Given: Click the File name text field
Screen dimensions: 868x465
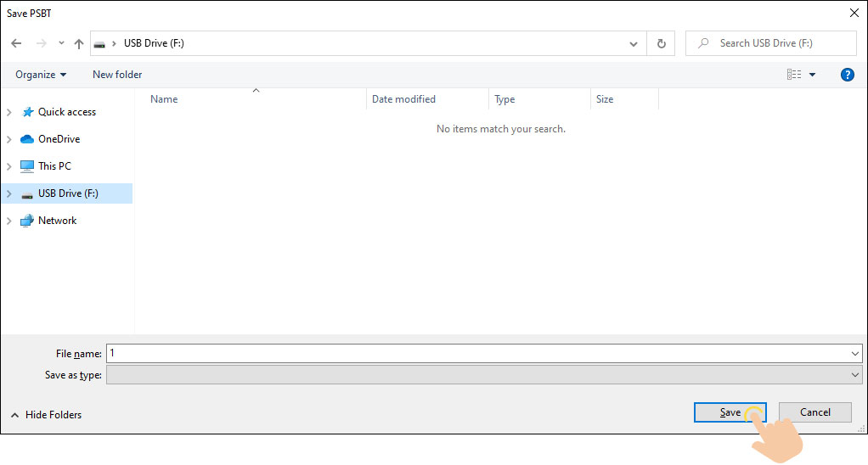Looking at the screenshot, I should [476, 353].
